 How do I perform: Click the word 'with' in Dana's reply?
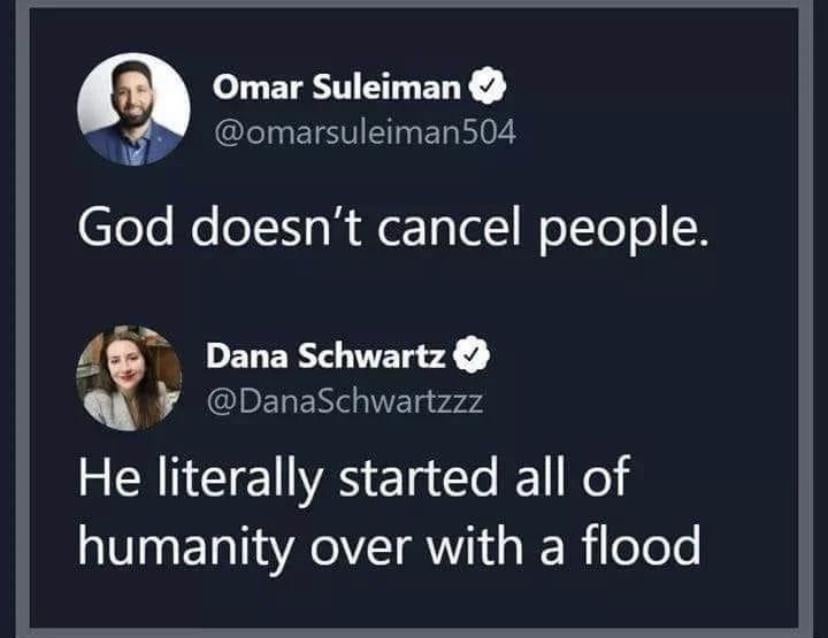click(x=475, y=543)
